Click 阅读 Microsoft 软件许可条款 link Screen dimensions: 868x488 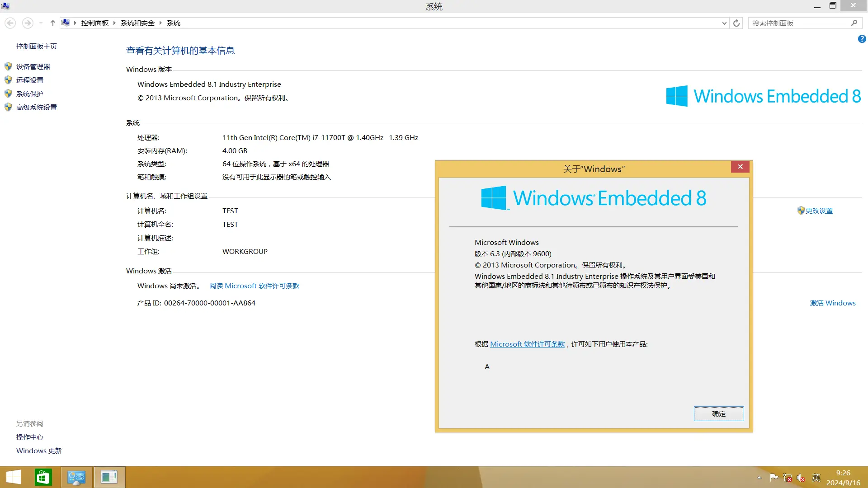[254, 286]
